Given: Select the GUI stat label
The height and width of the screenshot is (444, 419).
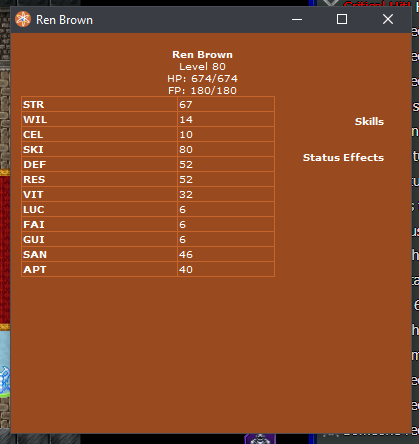Looking at the screenshot, I should click(34, 240).
